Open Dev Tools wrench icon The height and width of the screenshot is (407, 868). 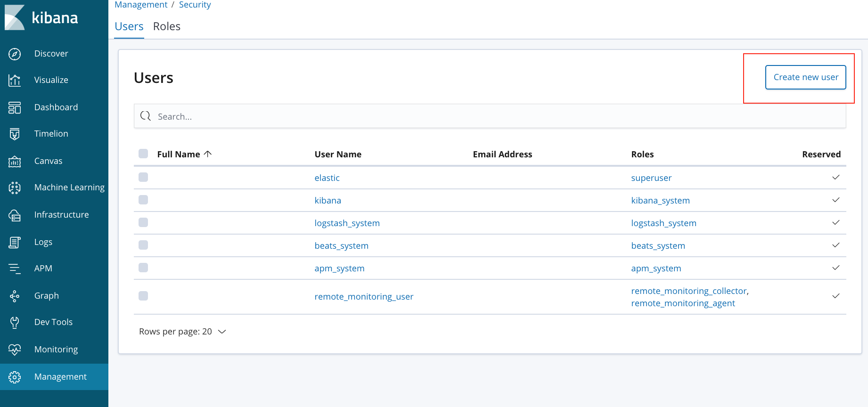[15, 323]
